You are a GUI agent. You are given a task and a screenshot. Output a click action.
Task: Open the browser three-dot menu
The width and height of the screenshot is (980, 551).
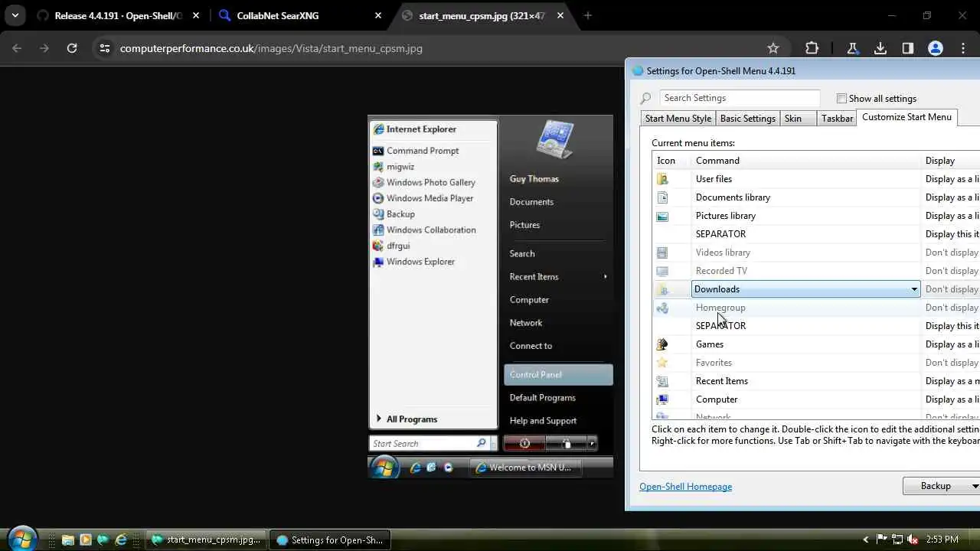[x=963, y=48]
